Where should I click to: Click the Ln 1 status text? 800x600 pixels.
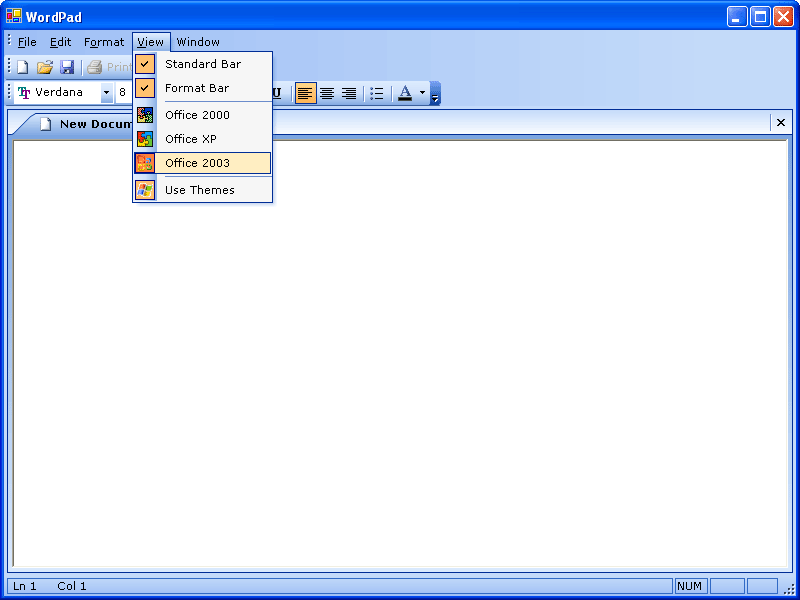[24, 586]
